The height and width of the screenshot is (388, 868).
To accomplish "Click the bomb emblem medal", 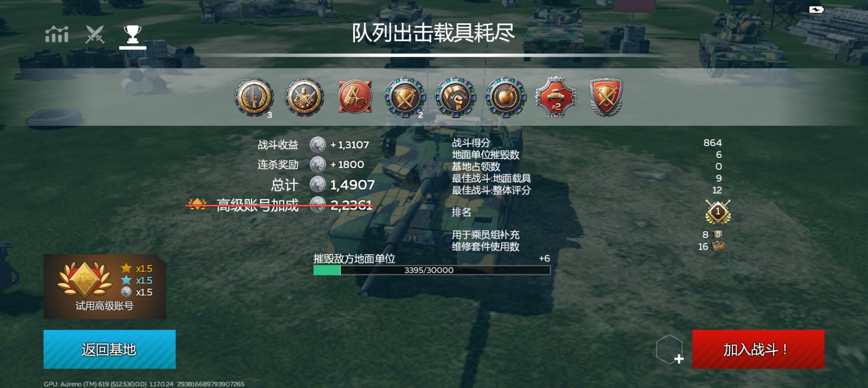I will point(506,98).
